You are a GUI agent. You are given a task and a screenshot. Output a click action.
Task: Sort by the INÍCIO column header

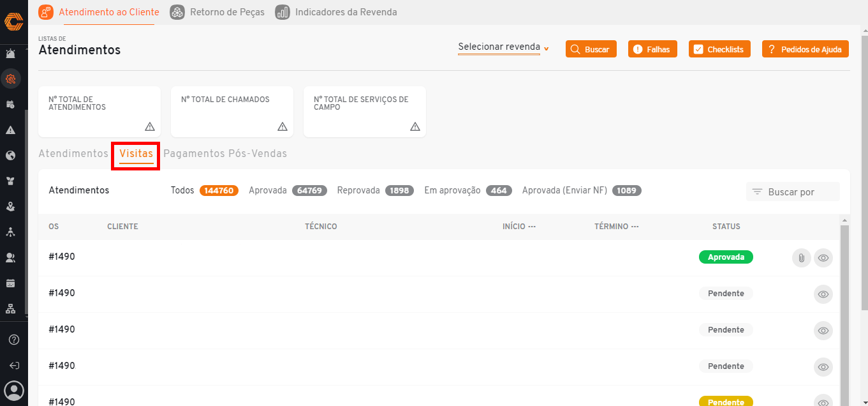tap(519, 227)
